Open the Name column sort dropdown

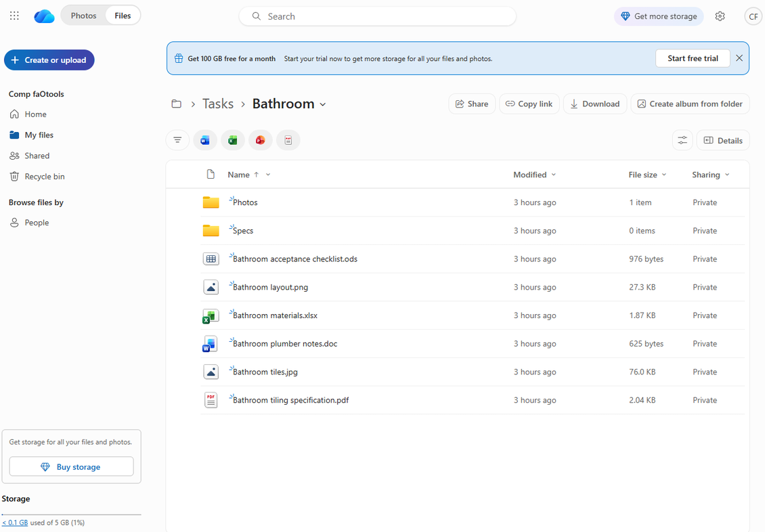[x=268, y=175]
